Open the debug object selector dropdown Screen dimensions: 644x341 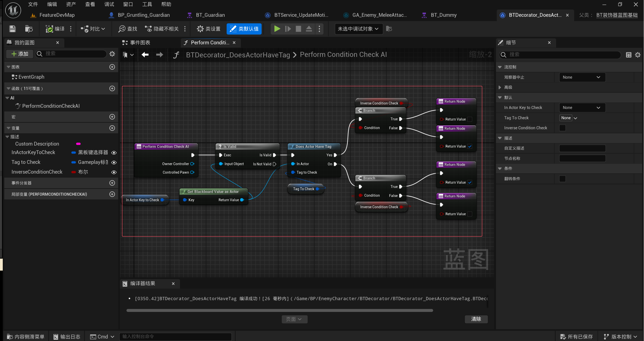pos(359,29)
